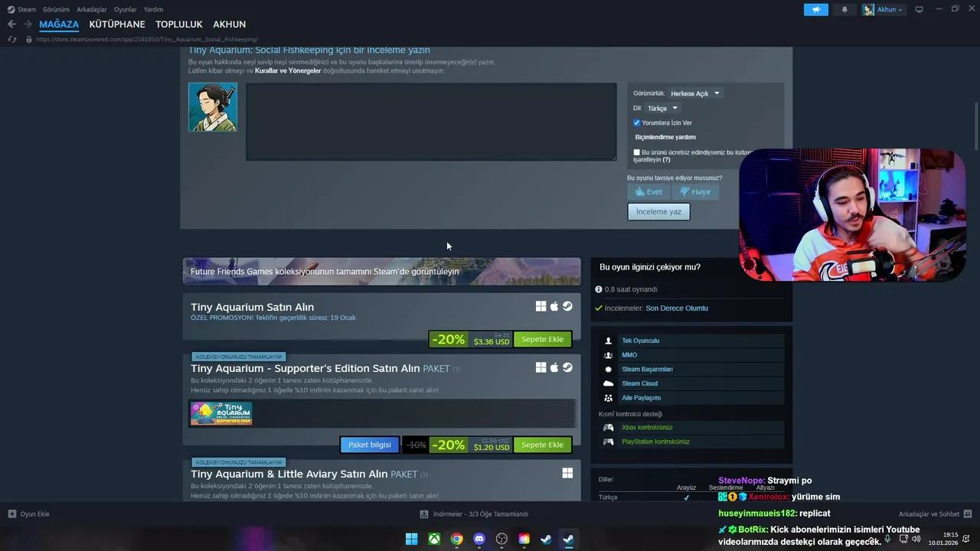980x551 pixels.
Task: Open Chrome from taskbar
Action: (x=456, y=539)
